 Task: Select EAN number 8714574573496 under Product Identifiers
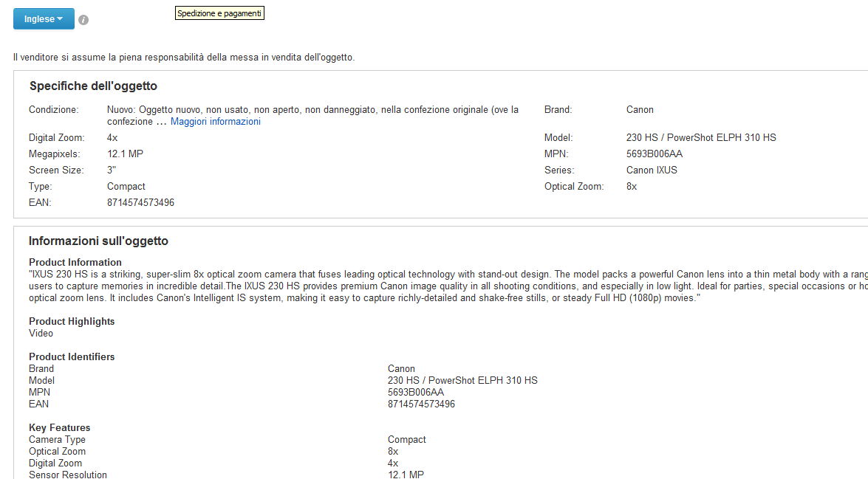(x=421, y=404)
